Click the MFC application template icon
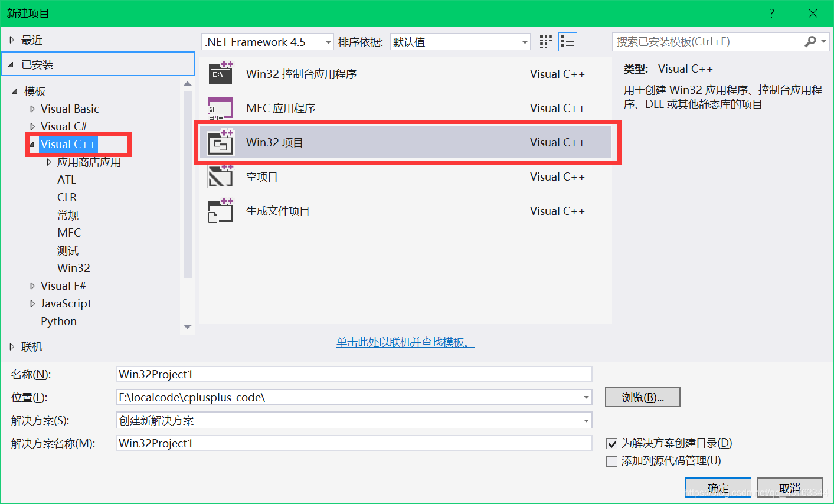 click(x=221, y=108)
